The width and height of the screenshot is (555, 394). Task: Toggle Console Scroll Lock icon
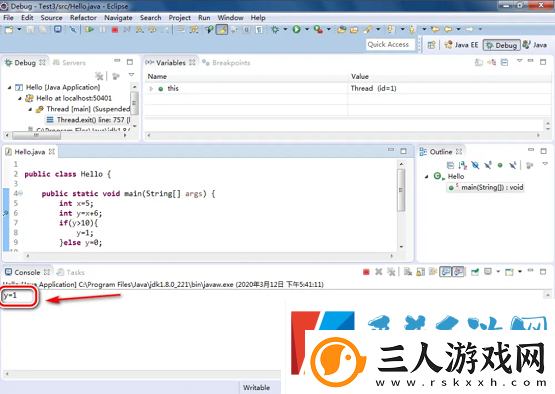pos(420,272)
